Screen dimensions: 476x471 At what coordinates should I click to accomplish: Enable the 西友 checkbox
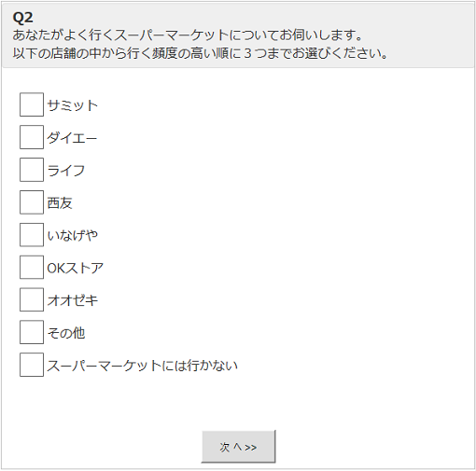[32, 202]
